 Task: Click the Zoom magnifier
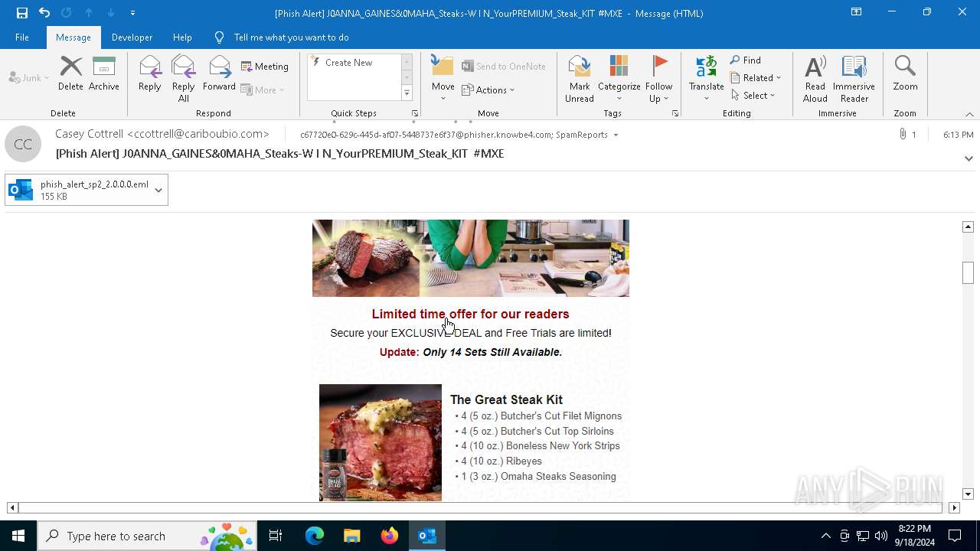(906, 73)
